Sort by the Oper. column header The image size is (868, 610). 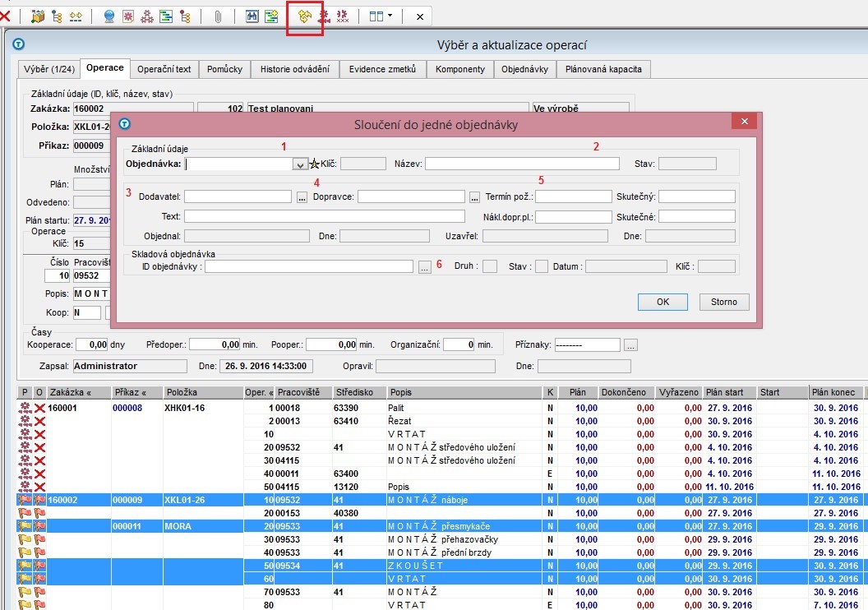pos(259,392)
